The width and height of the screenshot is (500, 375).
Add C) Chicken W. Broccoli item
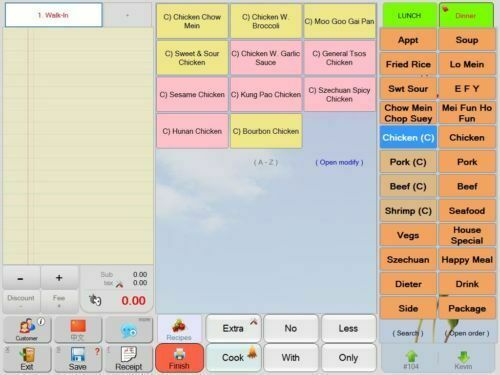pos(266,21)
